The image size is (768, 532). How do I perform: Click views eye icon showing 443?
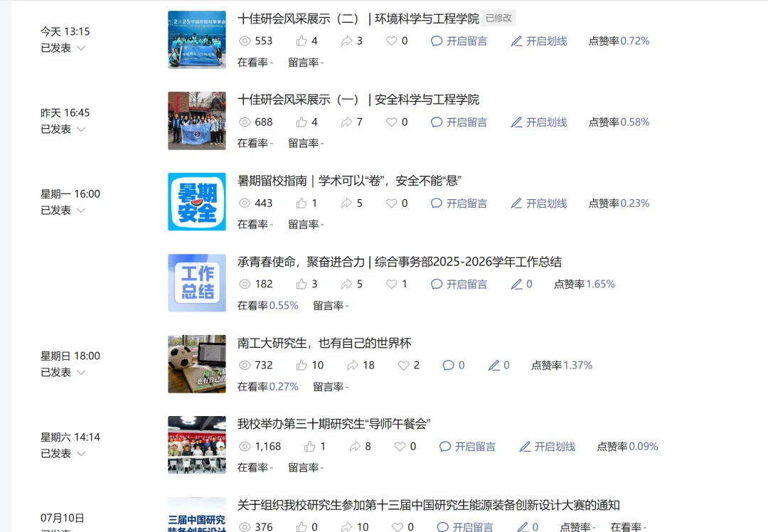click(245, 203)
